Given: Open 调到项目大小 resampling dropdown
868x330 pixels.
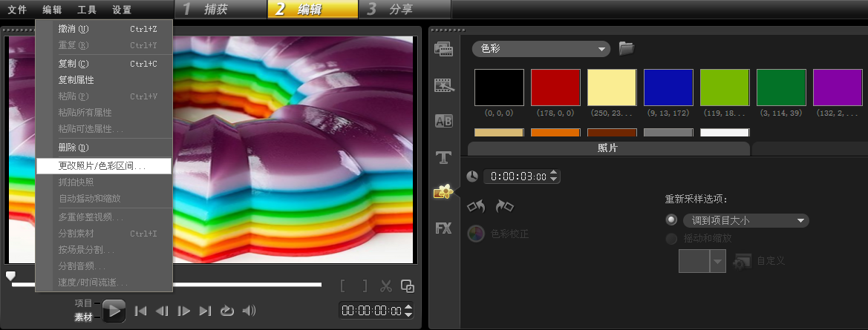Looking at the screenshot, I should click(x=746, y=220).
